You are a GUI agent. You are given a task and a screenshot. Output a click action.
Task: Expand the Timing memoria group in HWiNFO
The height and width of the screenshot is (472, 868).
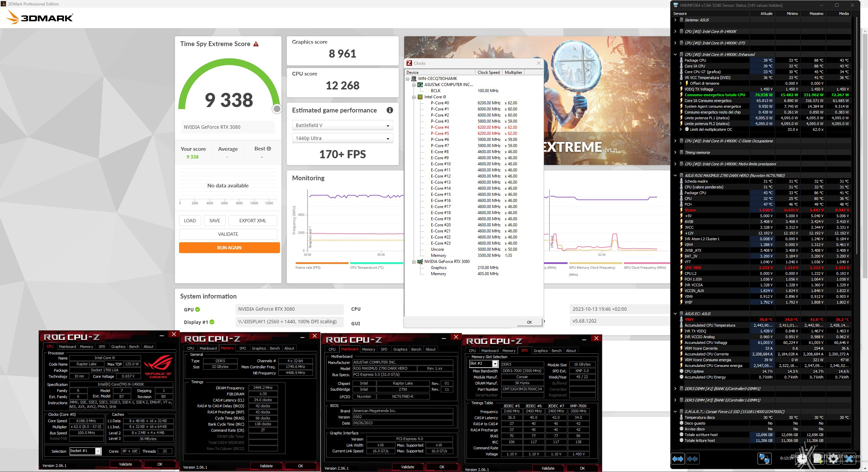click(x=675, y=152)
